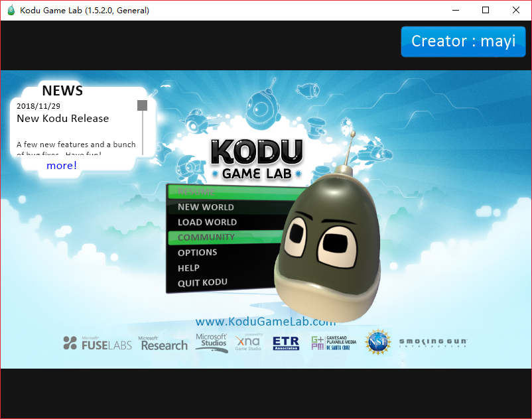
Task: Click the ETR Associates logo
Action: click(x=285, y=343)
